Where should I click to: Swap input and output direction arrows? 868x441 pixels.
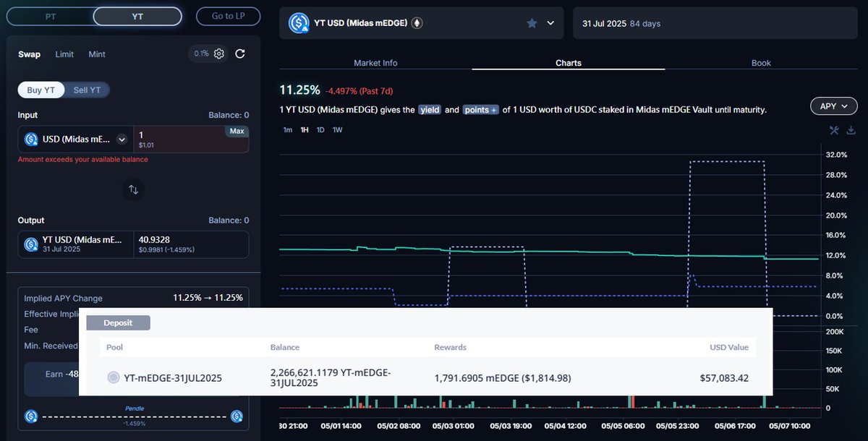[133, 189]
